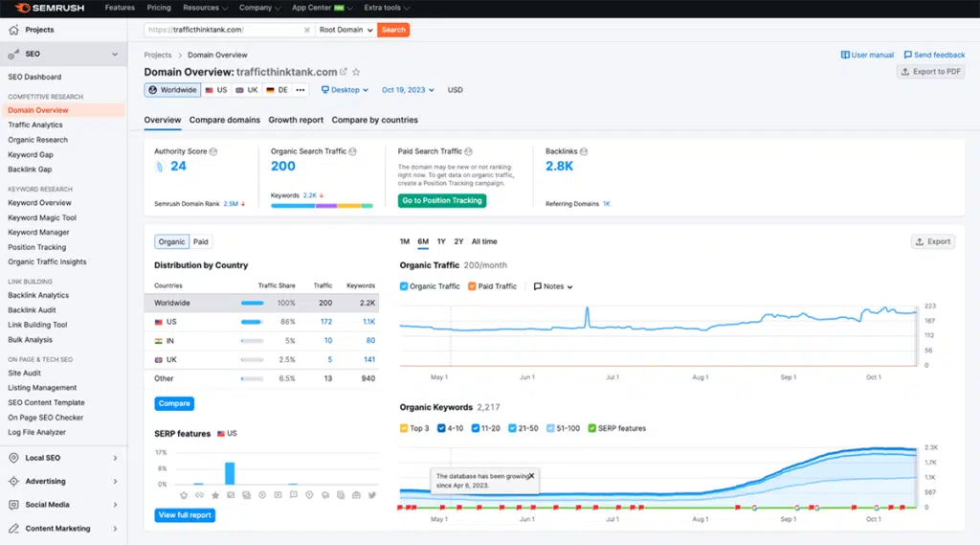Toggle SERP features checkbox

[x=591, y=428]
